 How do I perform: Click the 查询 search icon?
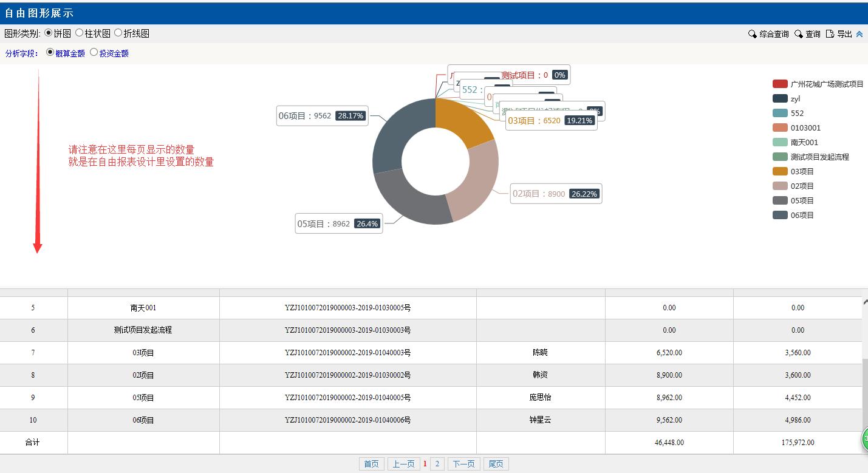(x=799, y=34)
